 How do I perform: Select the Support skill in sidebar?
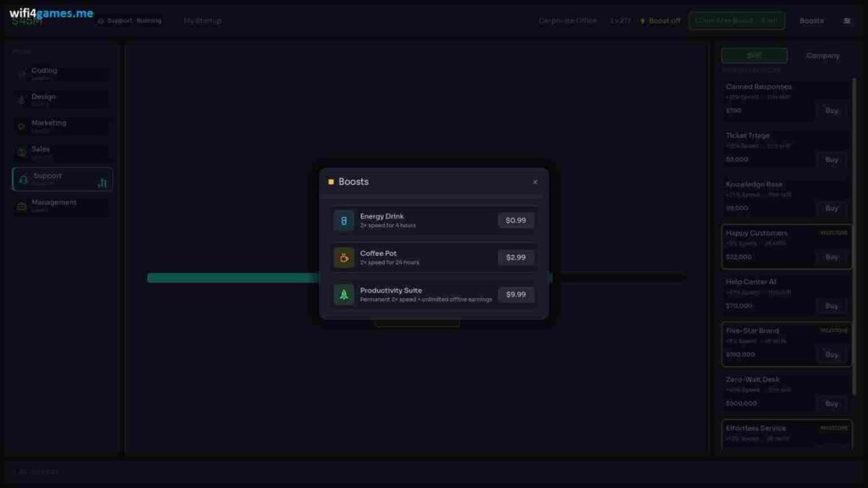(62, 180)
